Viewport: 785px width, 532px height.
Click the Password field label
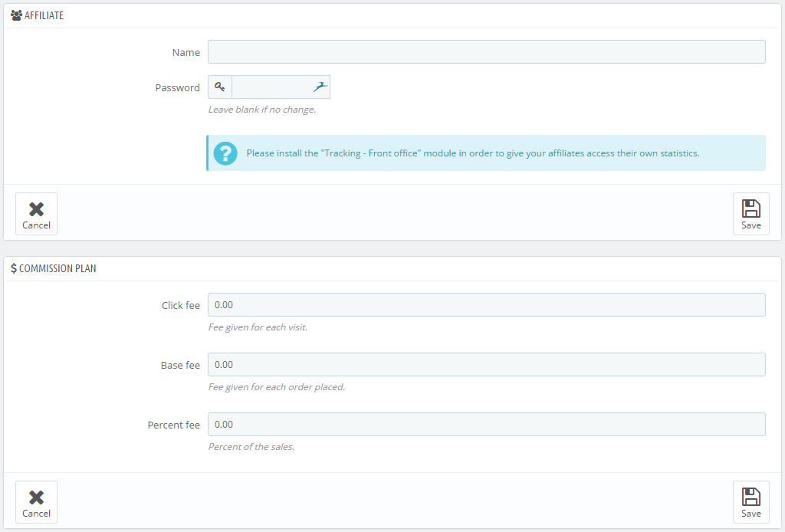point(177,88)
